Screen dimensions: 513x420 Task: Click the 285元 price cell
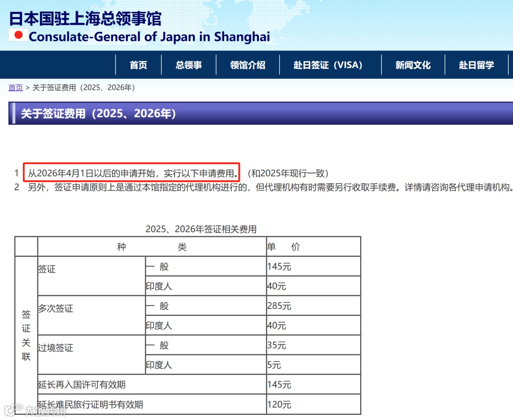click(x=313, y=306)
